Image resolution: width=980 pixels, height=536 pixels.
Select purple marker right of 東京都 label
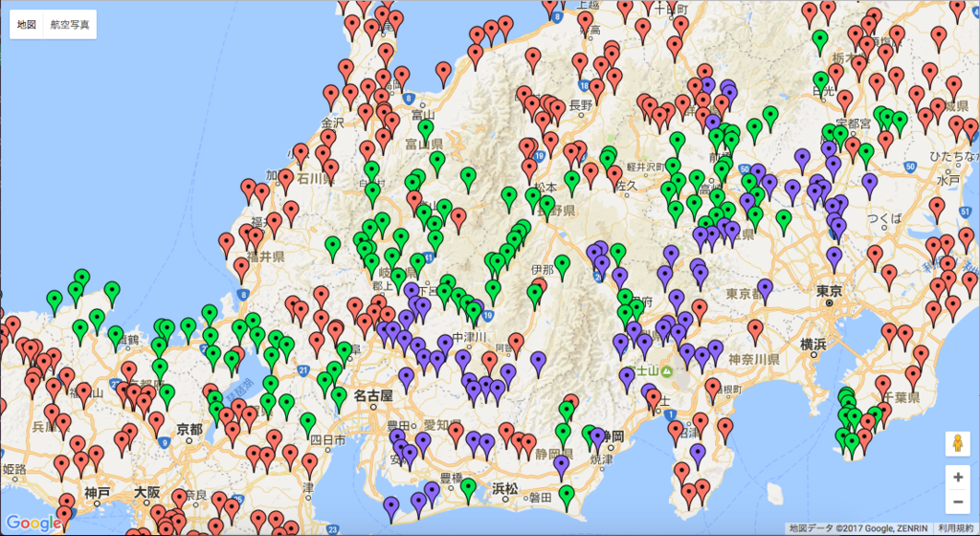point(765,291)
